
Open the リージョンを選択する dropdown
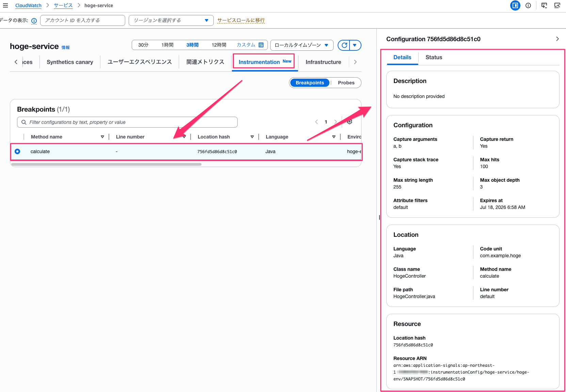point(171,20)
